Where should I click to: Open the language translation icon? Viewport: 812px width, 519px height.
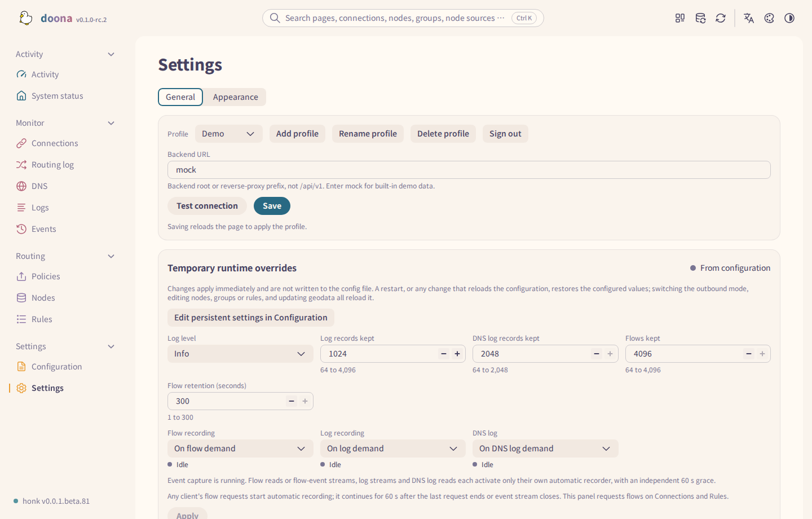749,18
